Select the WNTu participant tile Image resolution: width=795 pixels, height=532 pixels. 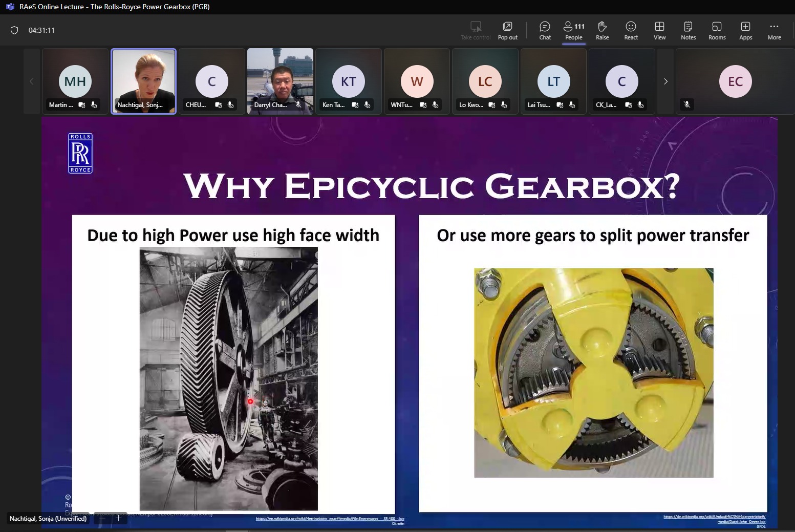(x=417, y=81)
